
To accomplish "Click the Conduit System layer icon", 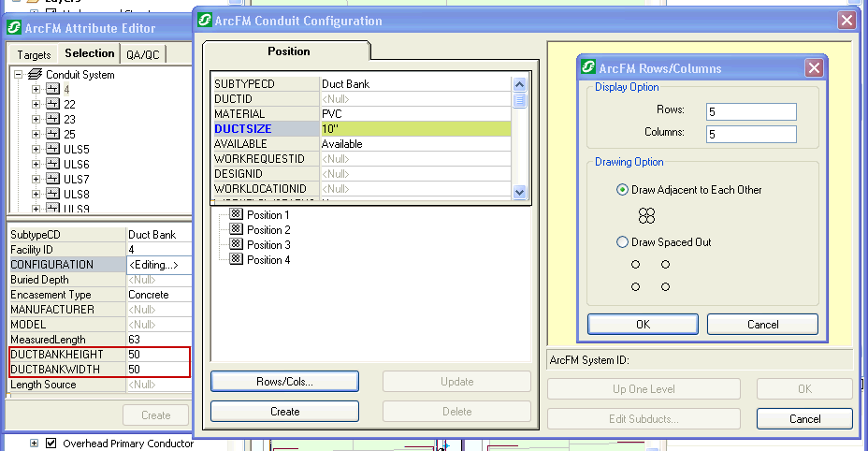I will click(x=35, y=75).
